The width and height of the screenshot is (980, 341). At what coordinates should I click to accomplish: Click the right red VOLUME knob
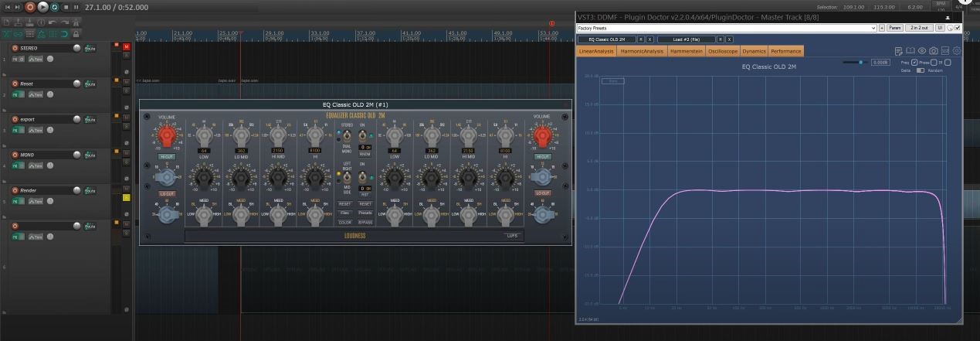[542, 136]
